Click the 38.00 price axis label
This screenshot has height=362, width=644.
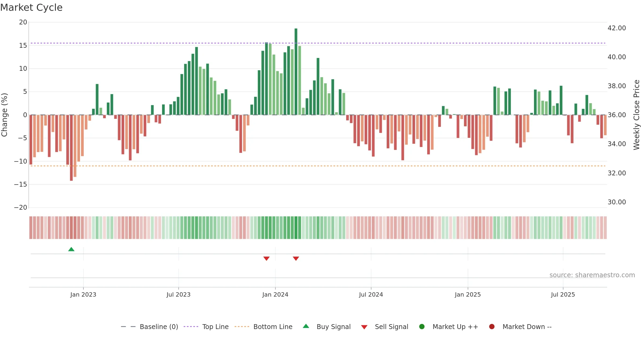point(617,86)
